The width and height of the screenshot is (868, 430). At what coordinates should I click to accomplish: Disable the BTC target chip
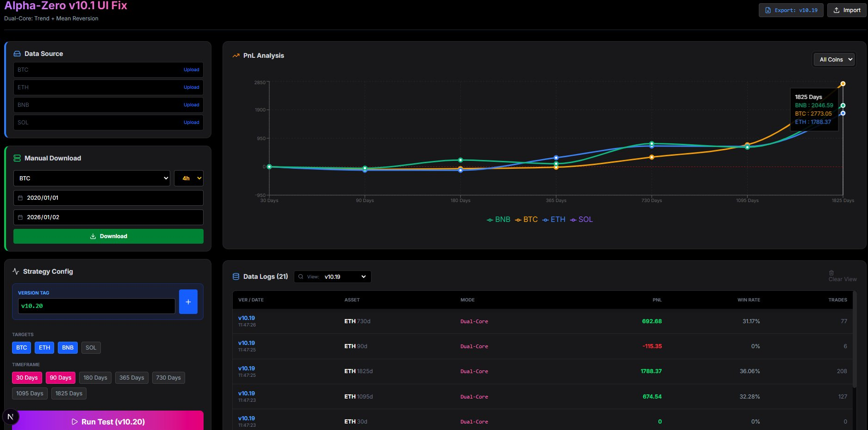coord(21,348)
